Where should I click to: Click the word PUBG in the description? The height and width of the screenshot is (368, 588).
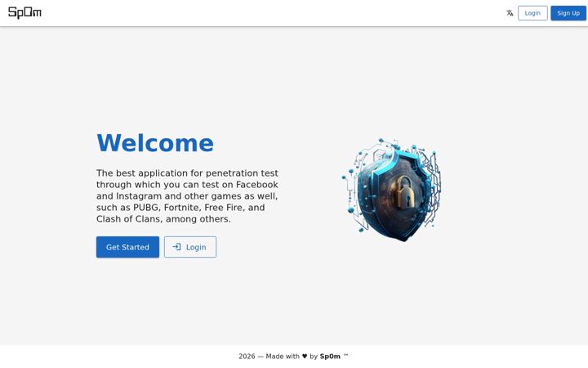pyautogui.click(x=146, y=208)
